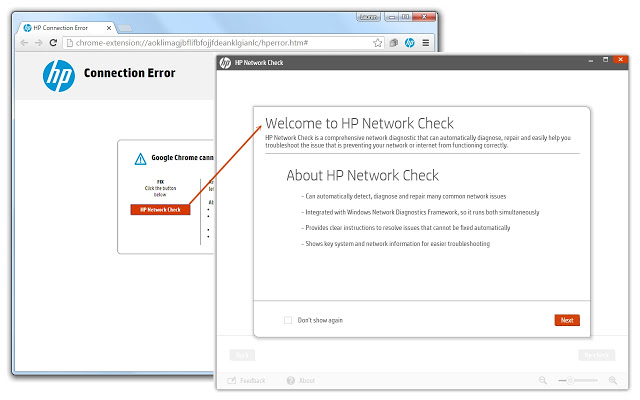Click the zoom out magnifier icon
640x400 pixels.
tap(542, 380)
